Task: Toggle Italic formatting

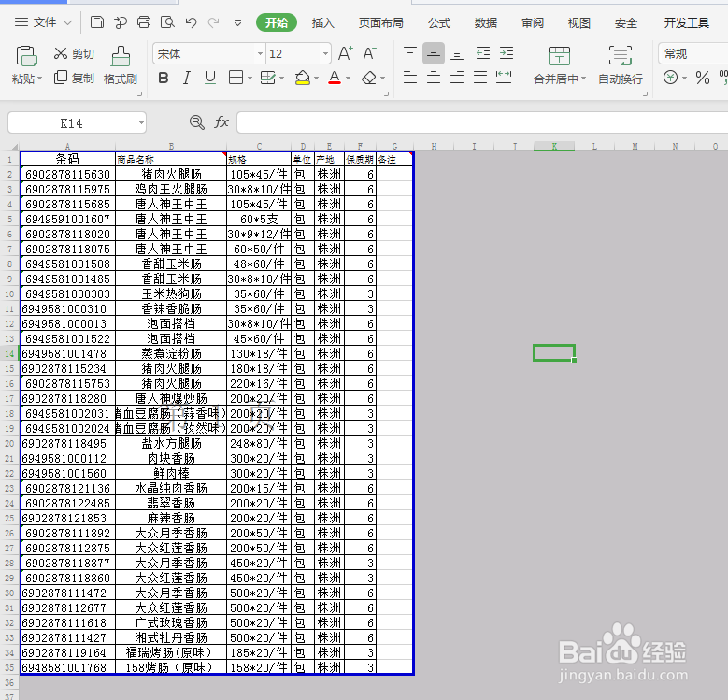Action: 187,78
